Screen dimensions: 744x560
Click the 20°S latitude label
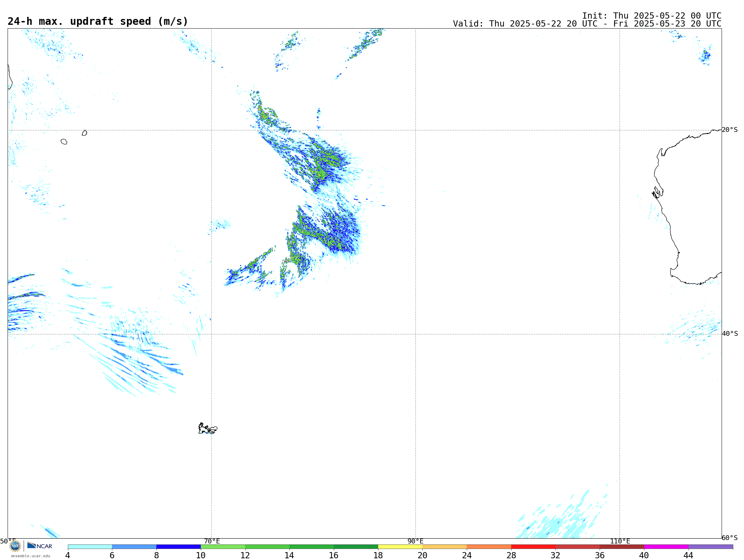tap(730, 130)
